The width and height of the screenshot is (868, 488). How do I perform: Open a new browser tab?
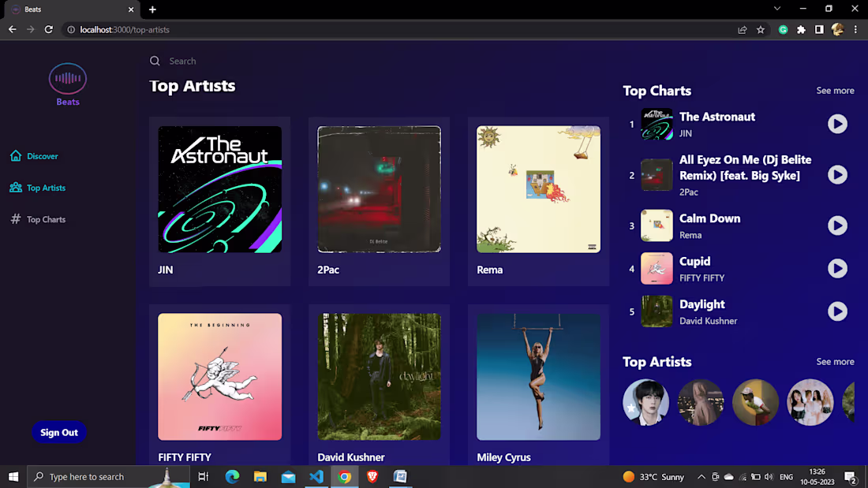[152, 9]
